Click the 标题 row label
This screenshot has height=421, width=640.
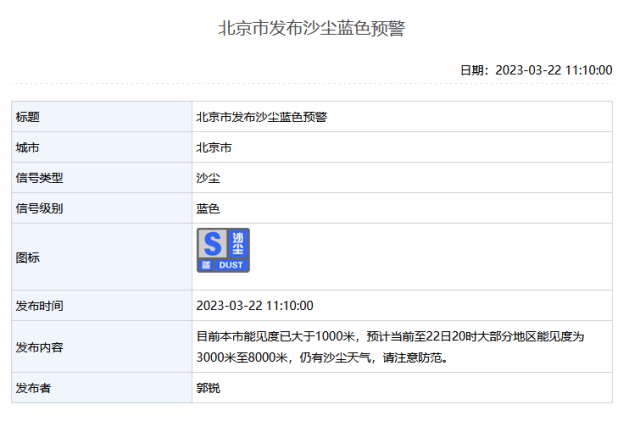click(x=28, y=117)
